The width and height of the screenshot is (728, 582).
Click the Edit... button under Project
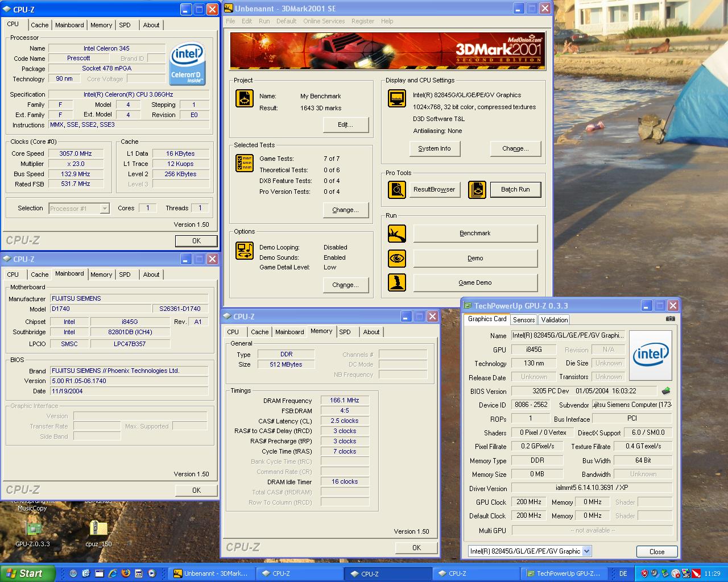[346, 125]
